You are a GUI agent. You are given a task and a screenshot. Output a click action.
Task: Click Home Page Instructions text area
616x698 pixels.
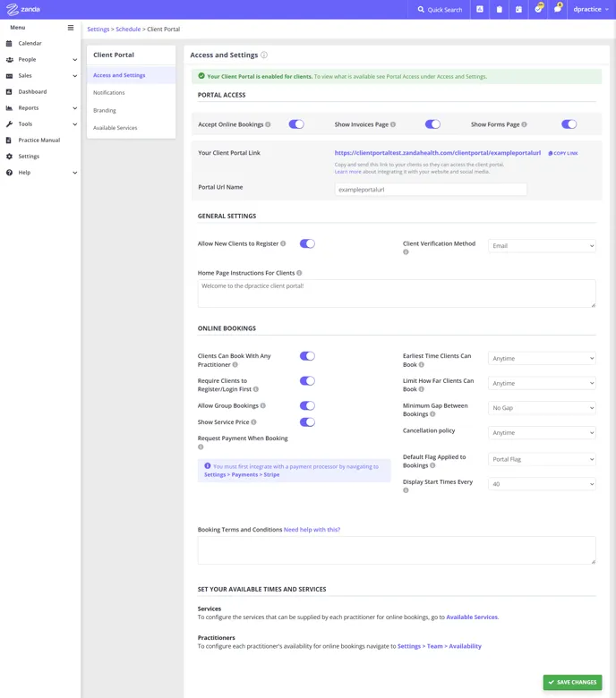(397, 294)
